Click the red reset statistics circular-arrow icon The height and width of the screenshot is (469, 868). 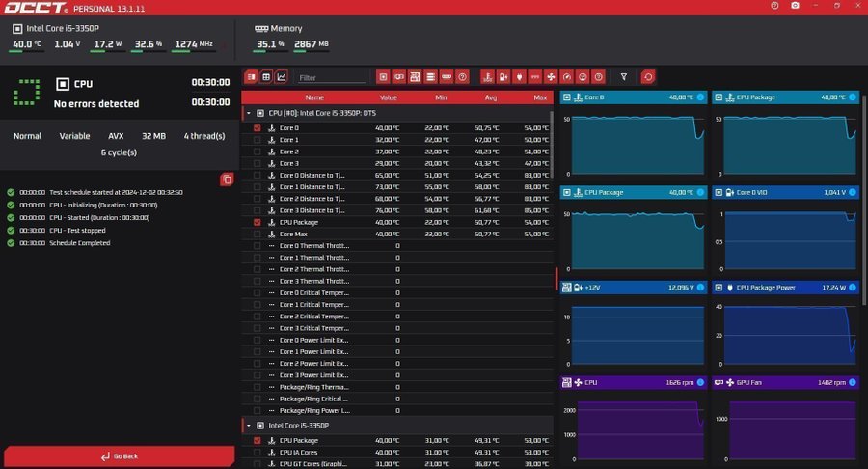648,76
